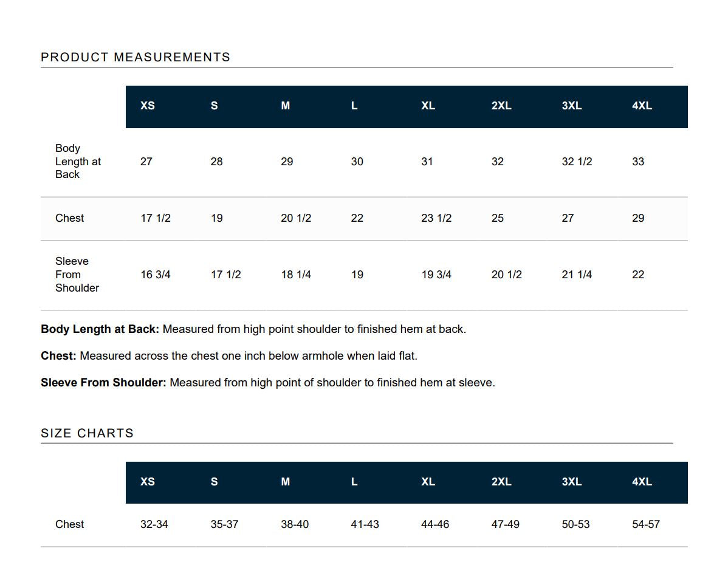728x565 pixels.
Task: Select the 16 3/4 sleeve value
Action: coord(156,275)
